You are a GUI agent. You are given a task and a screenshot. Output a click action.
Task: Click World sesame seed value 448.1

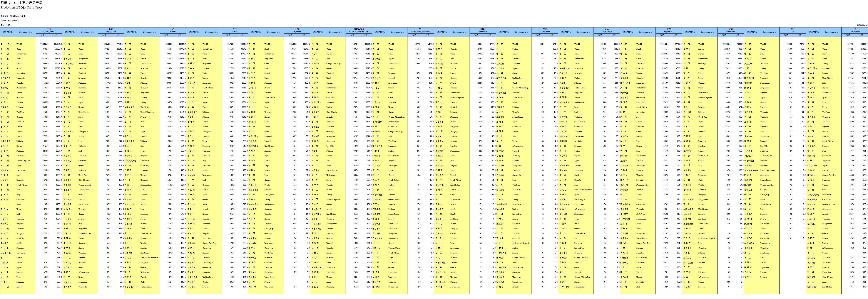pyautogui.click(x=542, y=44)
